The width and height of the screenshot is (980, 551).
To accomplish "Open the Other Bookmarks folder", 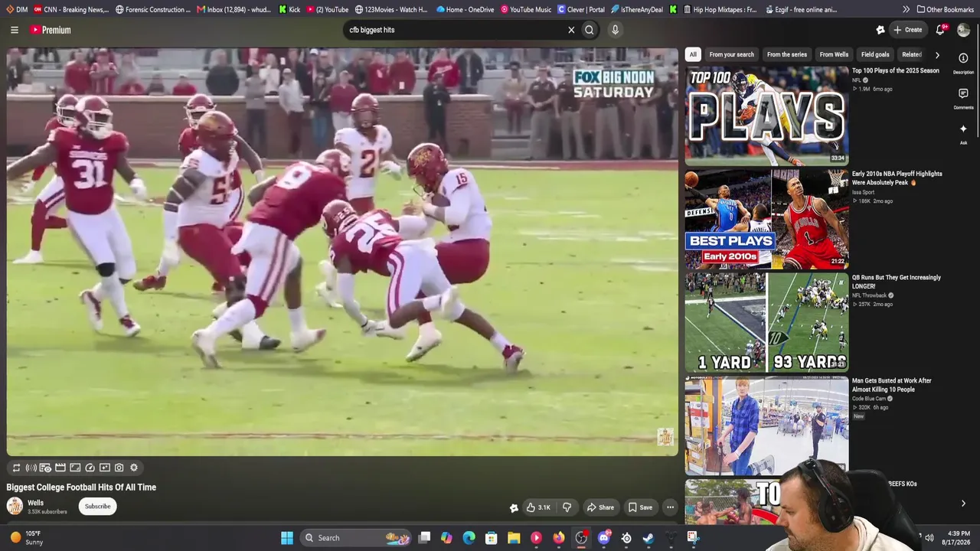I will [945, 9].
